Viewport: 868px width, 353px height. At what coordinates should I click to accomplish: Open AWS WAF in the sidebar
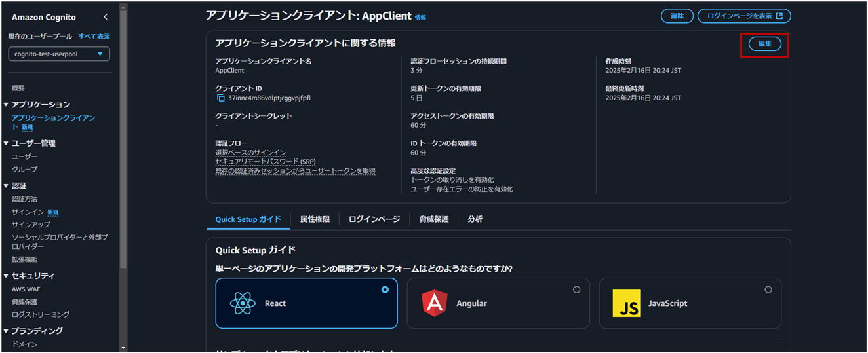(26, 289)
